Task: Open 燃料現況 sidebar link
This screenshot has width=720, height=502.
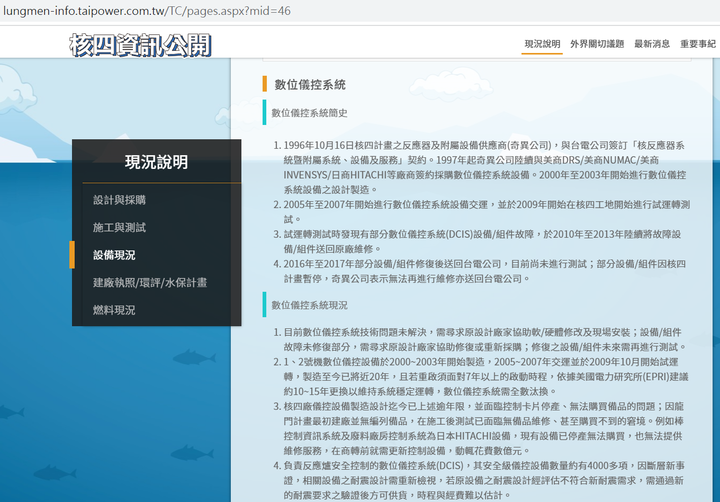Action: coord(114,310)
